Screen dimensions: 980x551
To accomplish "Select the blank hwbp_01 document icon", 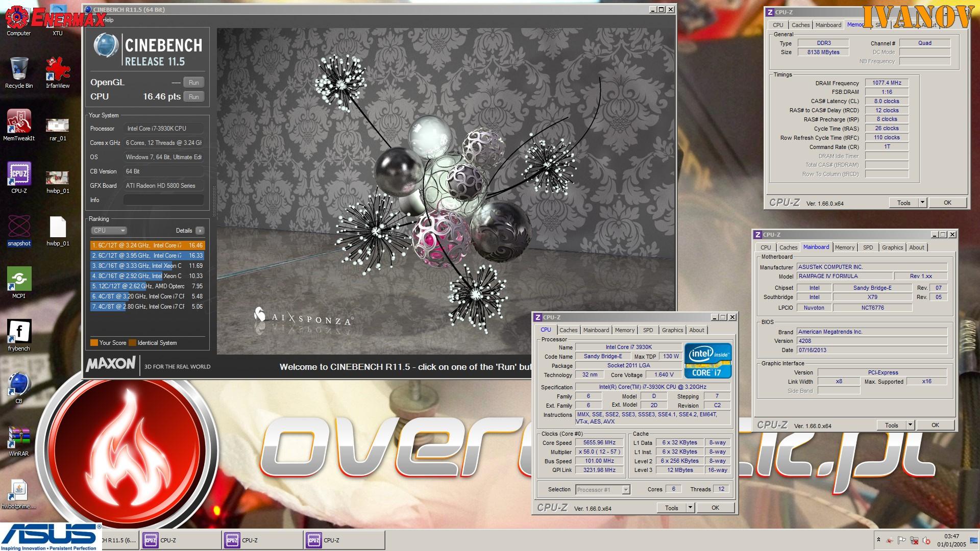I will click(x=58, y=231).
